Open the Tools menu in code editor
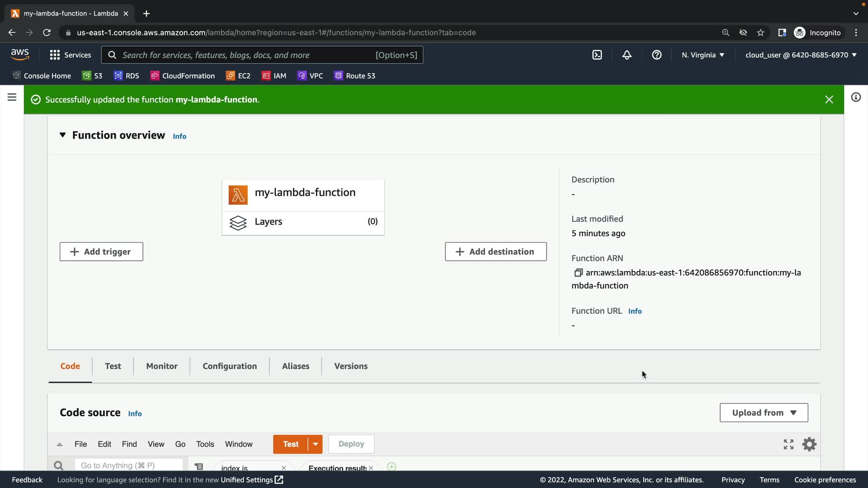 (x=205, y=444)
